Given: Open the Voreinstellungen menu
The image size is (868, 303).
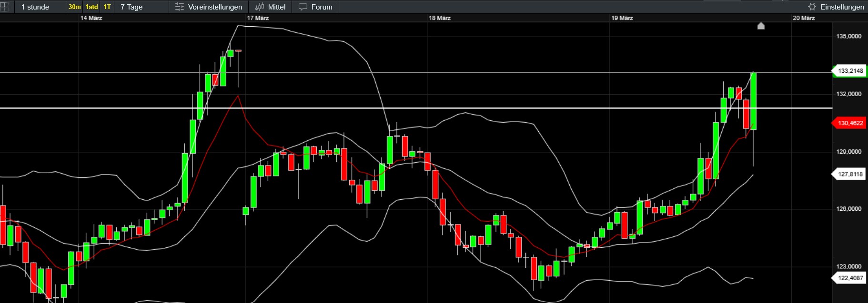Looking at the screenshot, I should (209, 7).
